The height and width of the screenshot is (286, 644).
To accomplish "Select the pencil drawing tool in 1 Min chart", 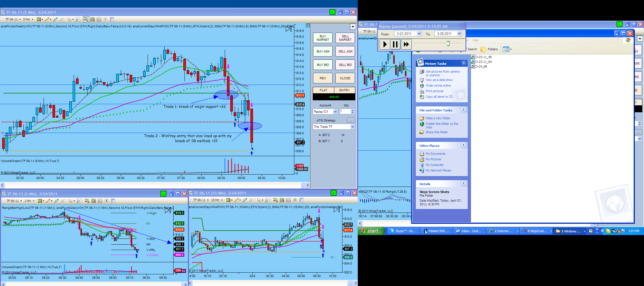I will tap(49, 201).
